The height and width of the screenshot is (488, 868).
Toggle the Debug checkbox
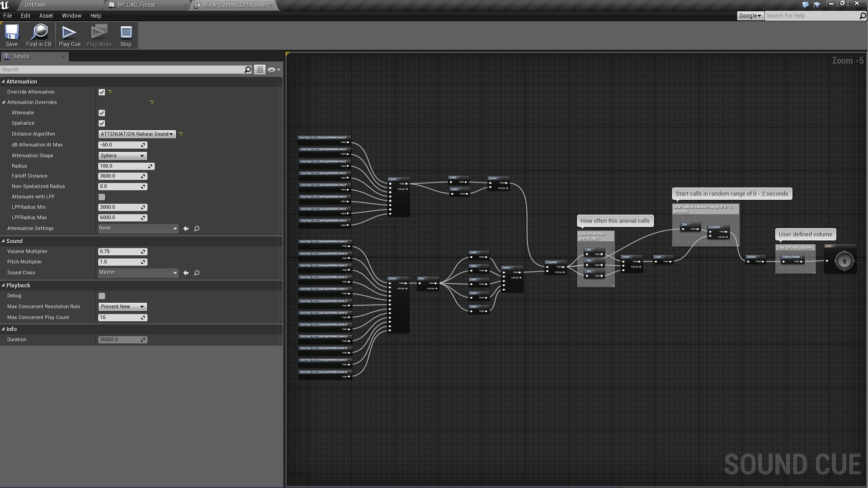tap(102, 296)
